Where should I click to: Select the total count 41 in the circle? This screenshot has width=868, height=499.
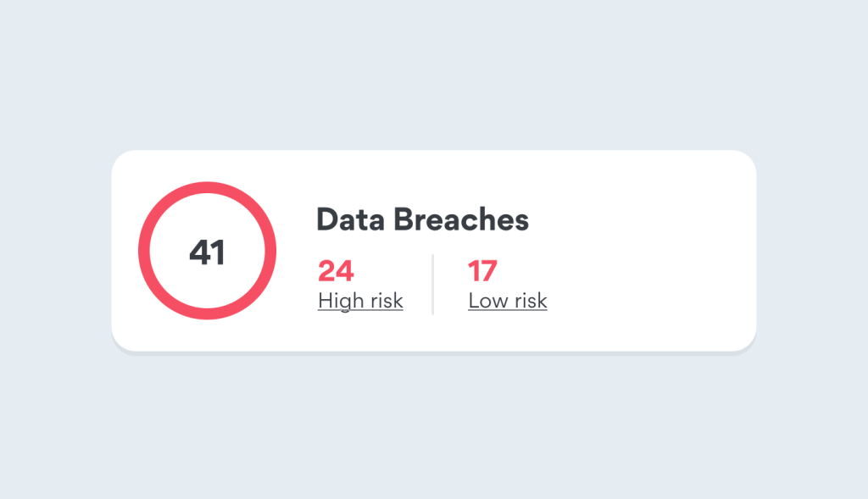[x=207, y=252]
